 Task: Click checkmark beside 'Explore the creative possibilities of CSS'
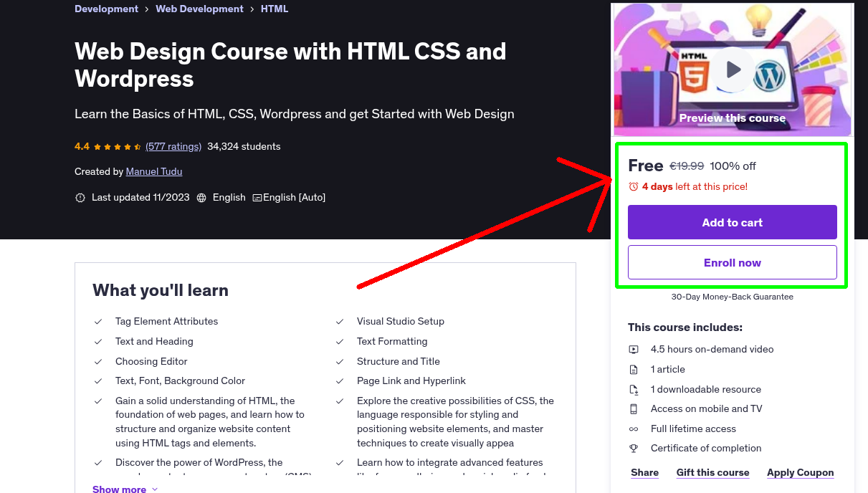click(x=340, y=401)
